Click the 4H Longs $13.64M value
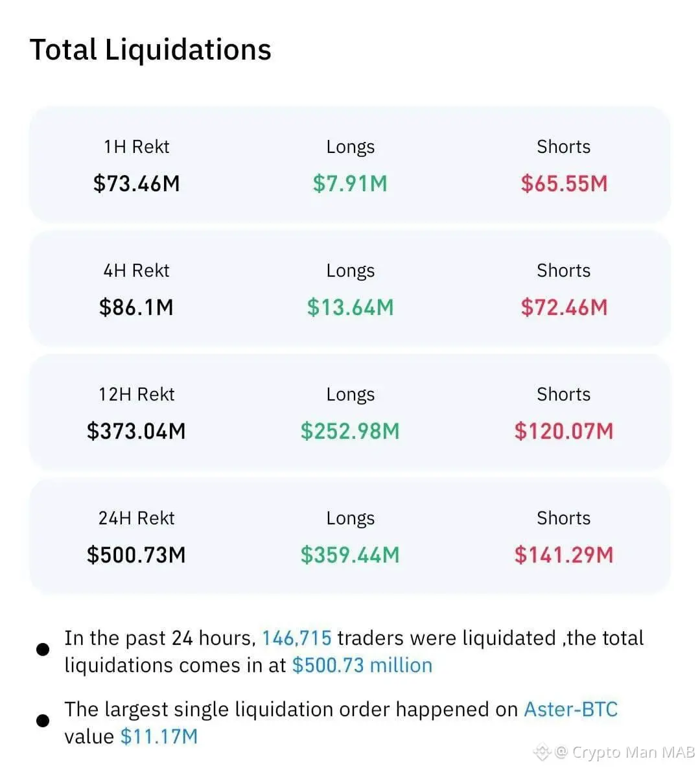 click(350, 307)
